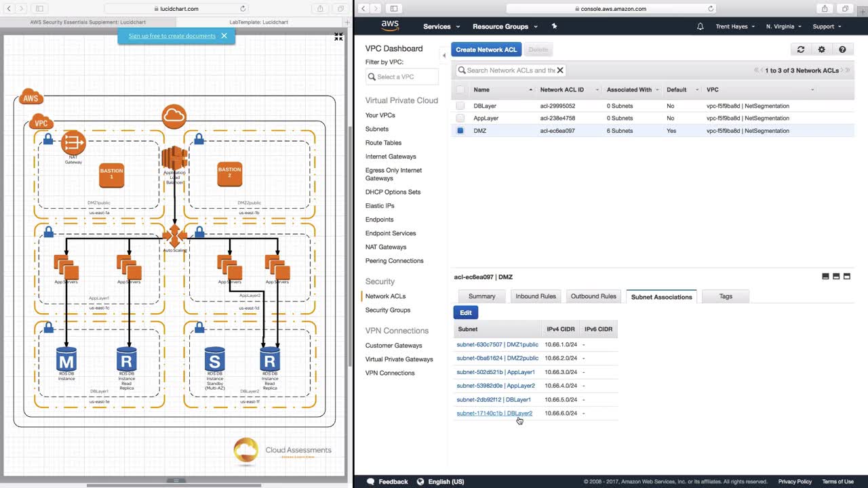Click the pin icon in AWS navbar

[x=554, y=26]
